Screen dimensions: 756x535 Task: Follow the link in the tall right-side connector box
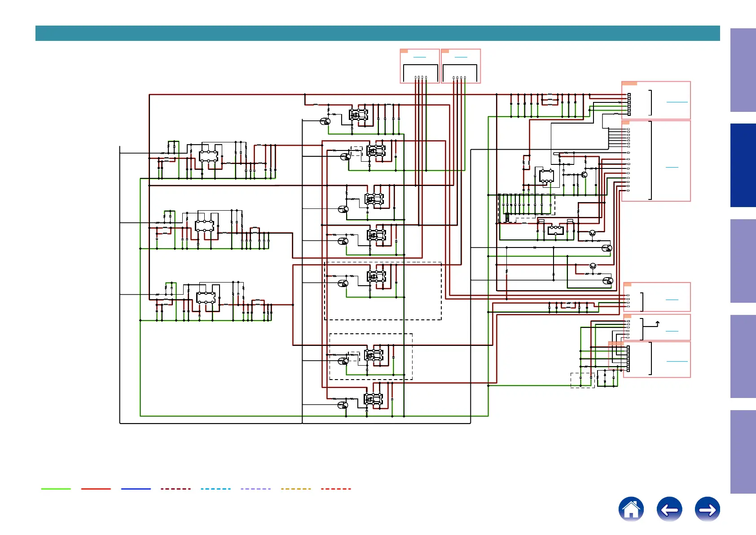coord(672,167)
